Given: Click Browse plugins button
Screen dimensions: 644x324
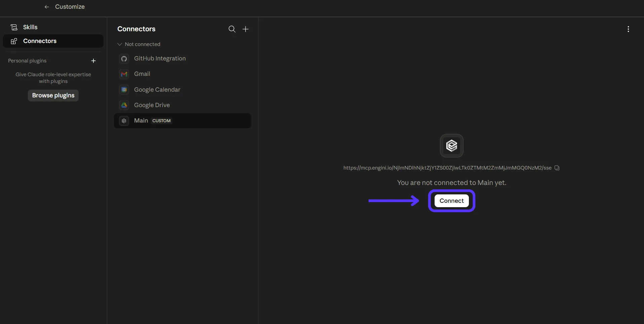Looking at the screenshot, I should [x=53, y=95].
